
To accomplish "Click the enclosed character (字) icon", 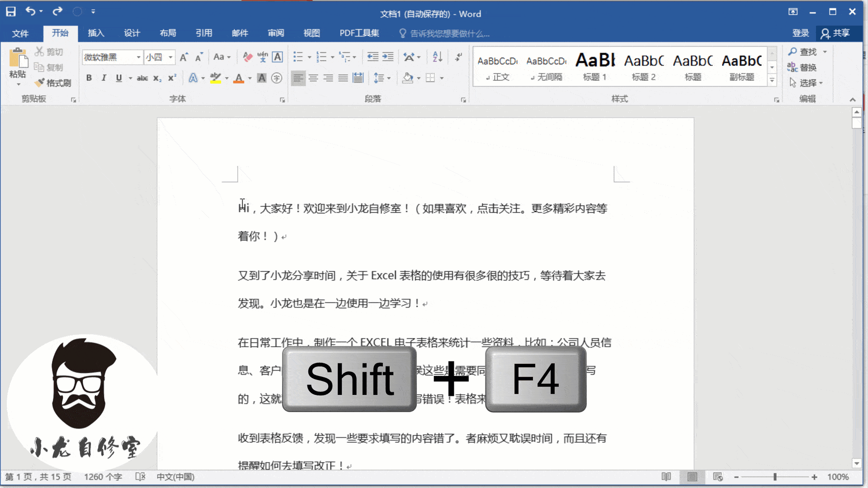I will (x=277, y=78).
